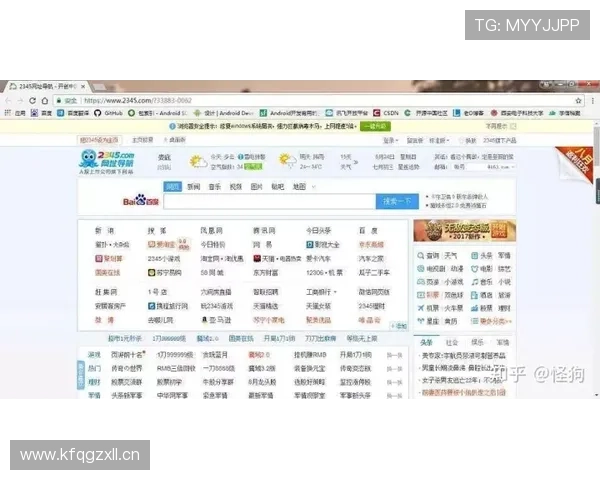Click today's sun-cloud weather icon
The height and width of the screenshot is (480, 600).
(198, 162)
